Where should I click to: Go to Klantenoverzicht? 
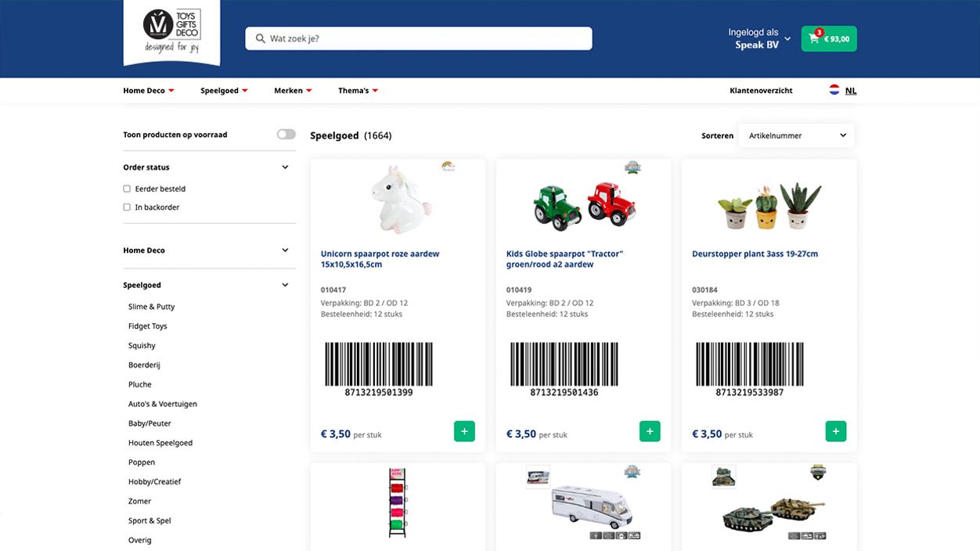(x=761, y=91)
